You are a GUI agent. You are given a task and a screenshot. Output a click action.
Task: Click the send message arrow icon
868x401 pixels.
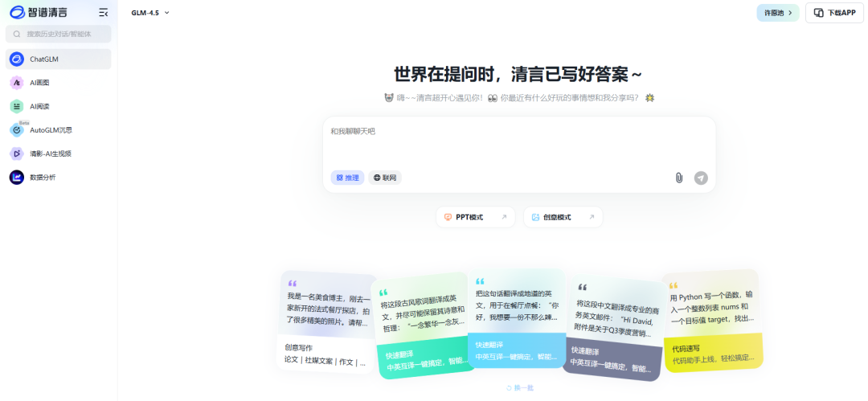click(701, 178)
